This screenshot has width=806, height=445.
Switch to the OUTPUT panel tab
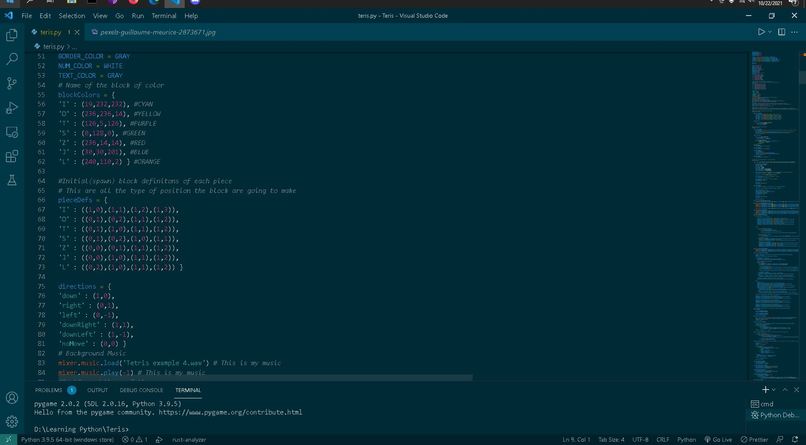click(98, 390)
